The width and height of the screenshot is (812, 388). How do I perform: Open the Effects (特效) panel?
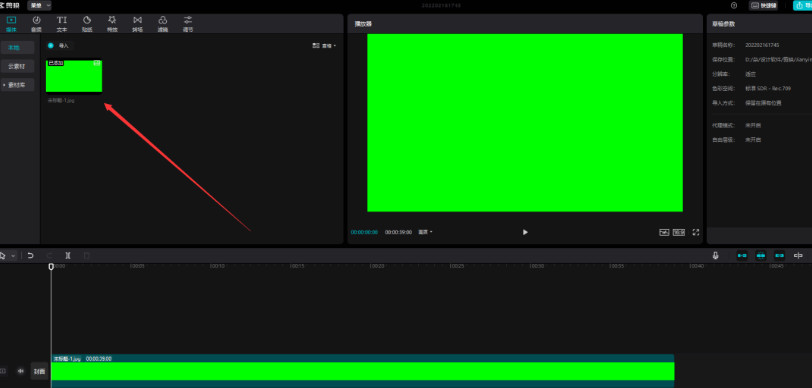click(x=112, y=24)
